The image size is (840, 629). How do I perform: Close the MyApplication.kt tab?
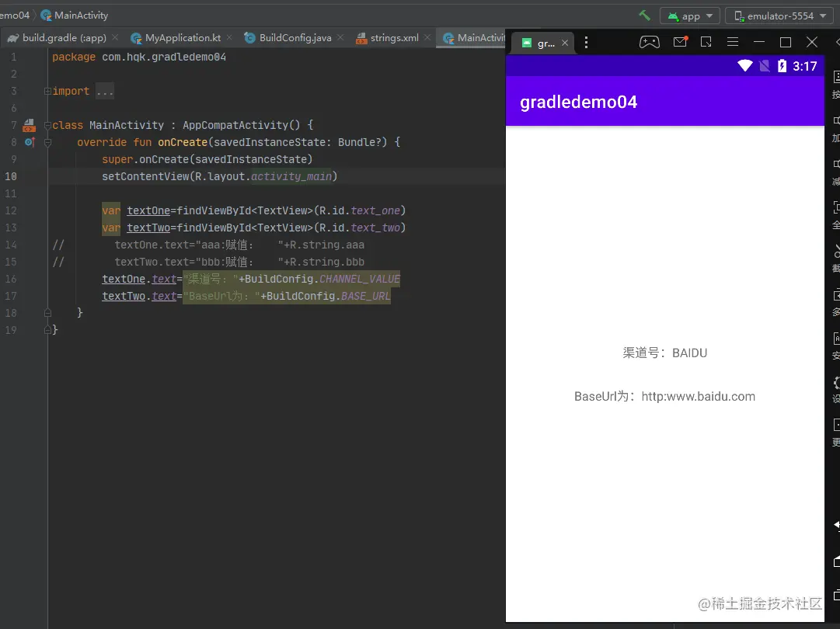point(229,37)
